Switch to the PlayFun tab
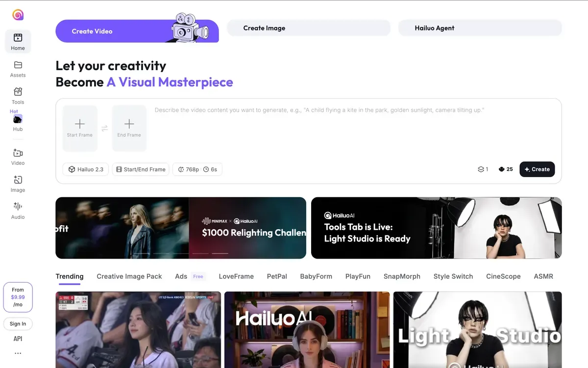The image size is (588, 368). pyautogui.click(x=358, y=276)
